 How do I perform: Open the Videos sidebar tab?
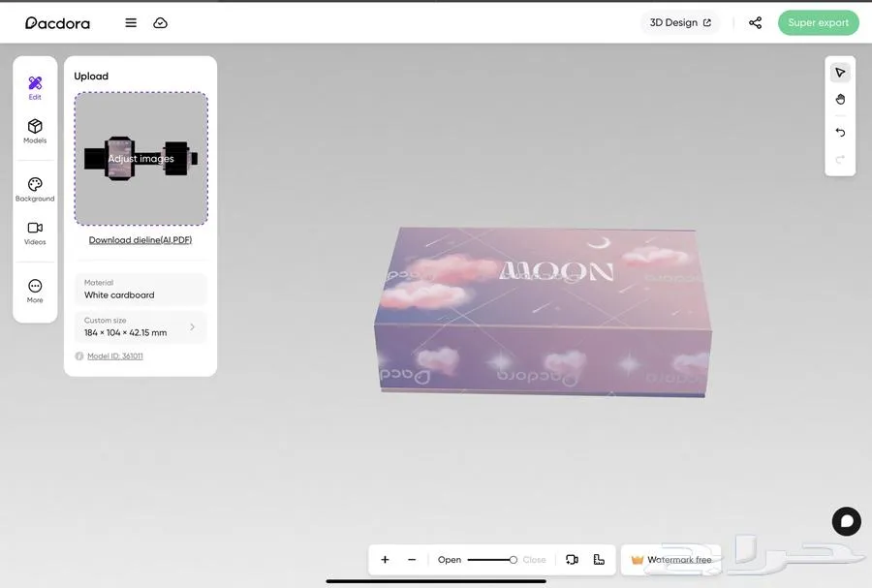[35, 232]
